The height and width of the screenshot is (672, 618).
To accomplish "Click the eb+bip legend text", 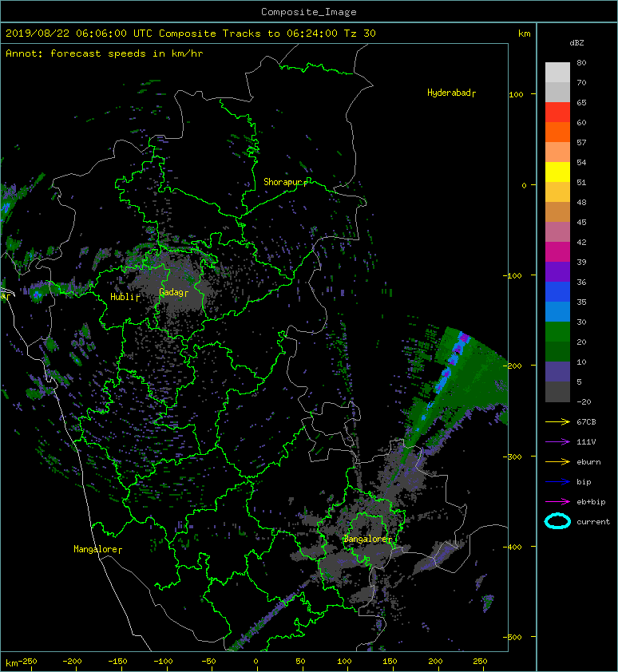I will tap(591, 502).
